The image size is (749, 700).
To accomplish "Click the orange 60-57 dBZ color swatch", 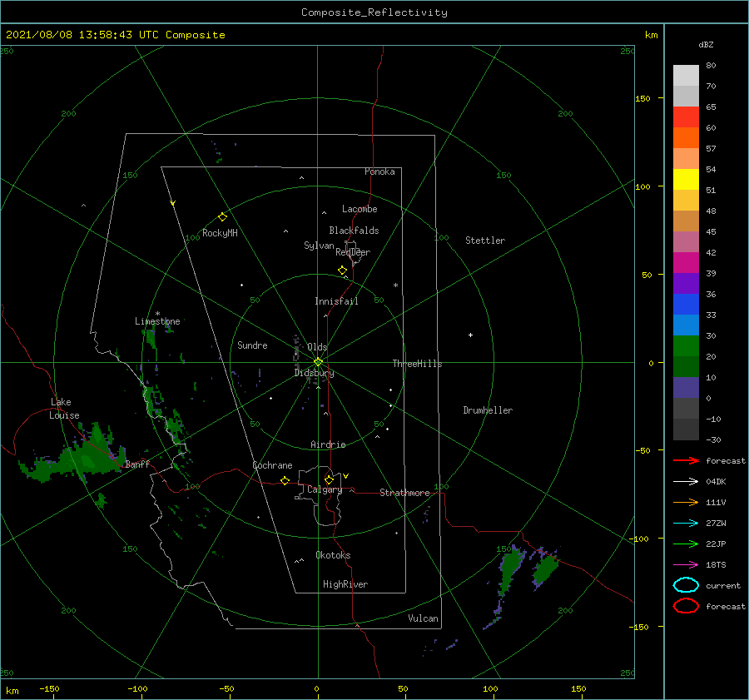I will coord(686,137).
